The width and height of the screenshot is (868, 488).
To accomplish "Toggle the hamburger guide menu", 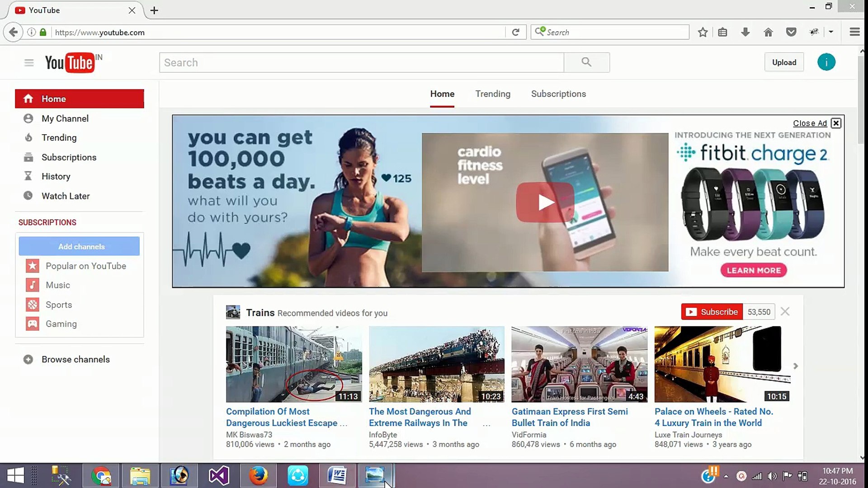I will click(x=29, y=63).
